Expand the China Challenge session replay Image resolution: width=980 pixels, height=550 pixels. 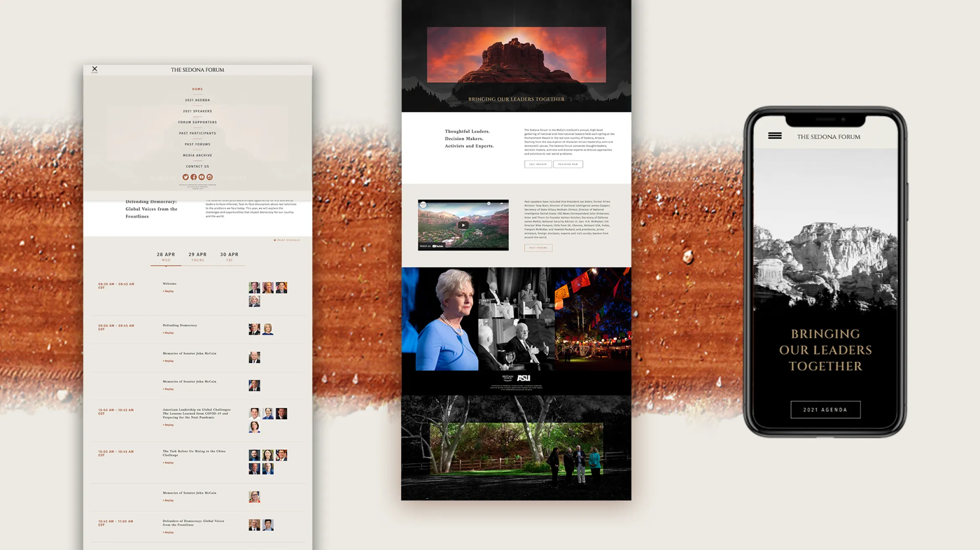(168, 463)
